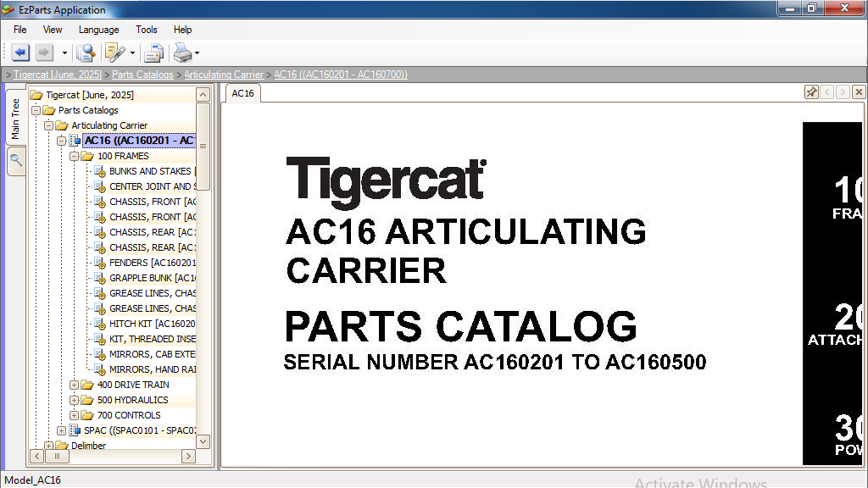The width and height of the screenshot is (868, 488).
Task: Open the MIRRORS, CAB EXTE page
Action: [153, 354]
